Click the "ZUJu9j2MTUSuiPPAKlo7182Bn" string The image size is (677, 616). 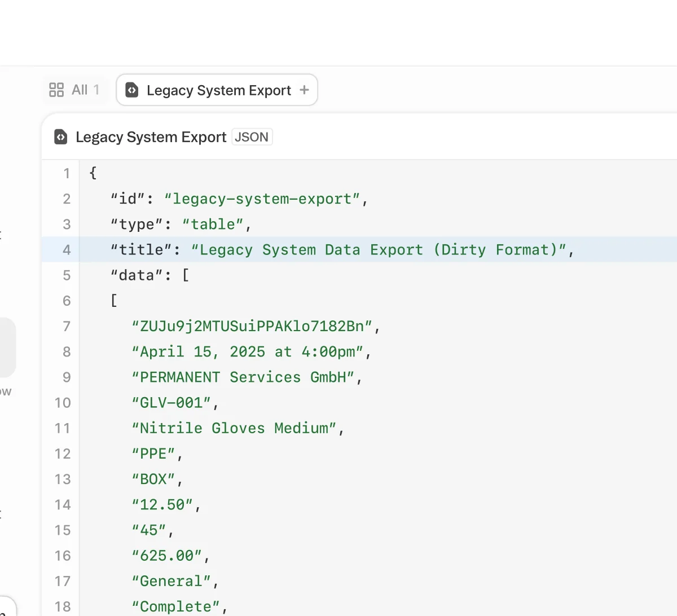[x=252, y=327]
